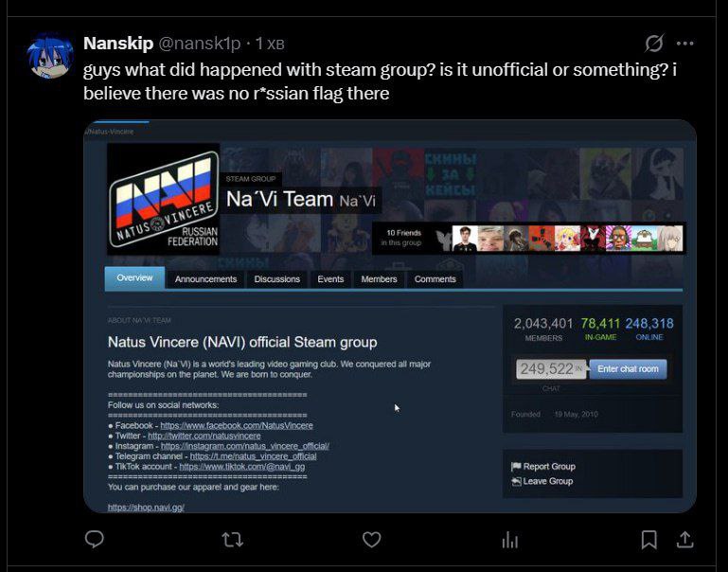
Task: Open the three-dot more options menu
Action: (x=684, y=44)
